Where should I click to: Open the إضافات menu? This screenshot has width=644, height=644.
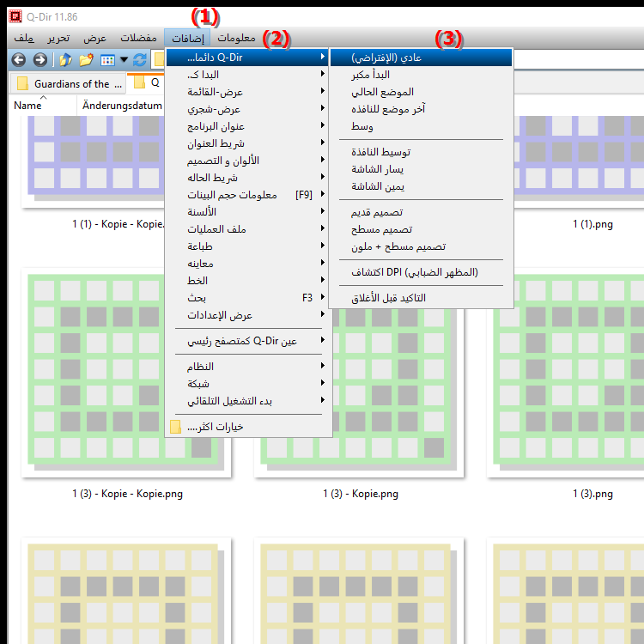click(x=187, y=38)
